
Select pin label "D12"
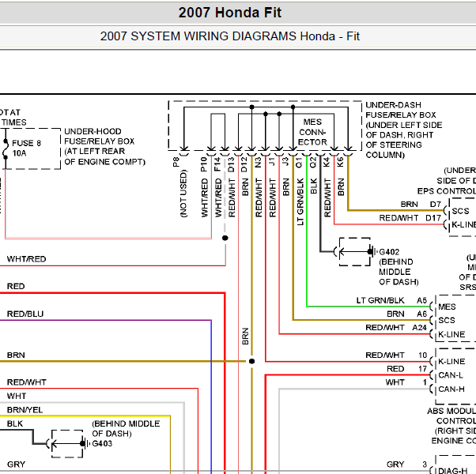pos(244,164)
